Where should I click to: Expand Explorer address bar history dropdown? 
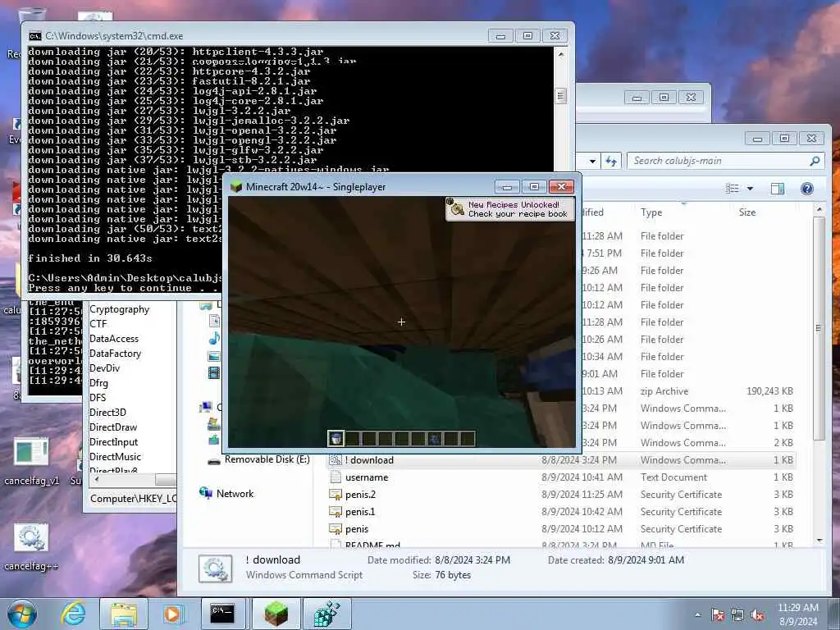click(x=592, y=161)
